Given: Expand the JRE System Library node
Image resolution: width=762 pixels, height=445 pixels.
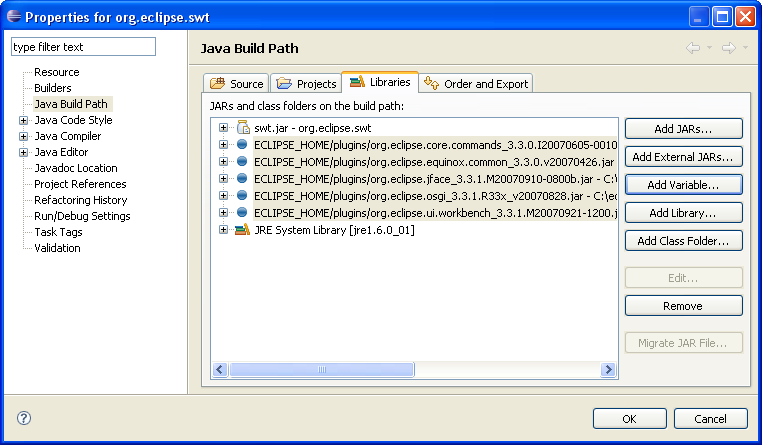Looking at the screenshot, I should pyautogui.click(x=223, y=229).
